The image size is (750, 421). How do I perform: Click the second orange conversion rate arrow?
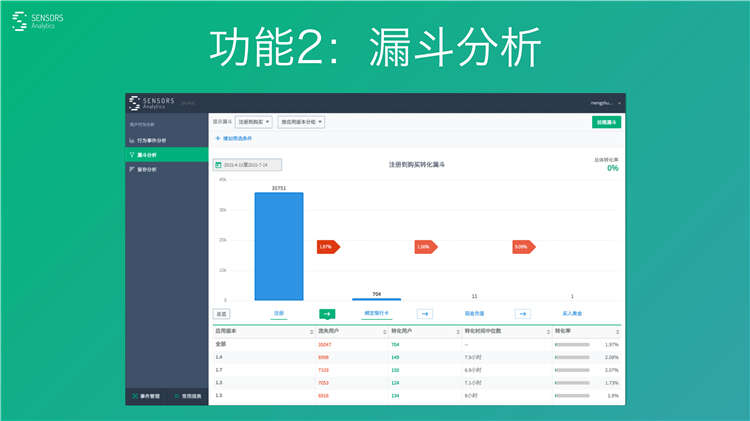[x=424, y=247]
